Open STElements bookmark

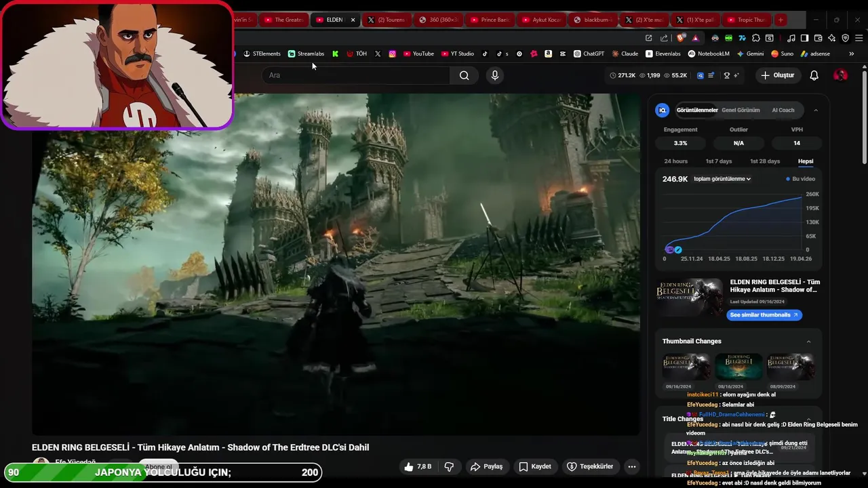262,54
